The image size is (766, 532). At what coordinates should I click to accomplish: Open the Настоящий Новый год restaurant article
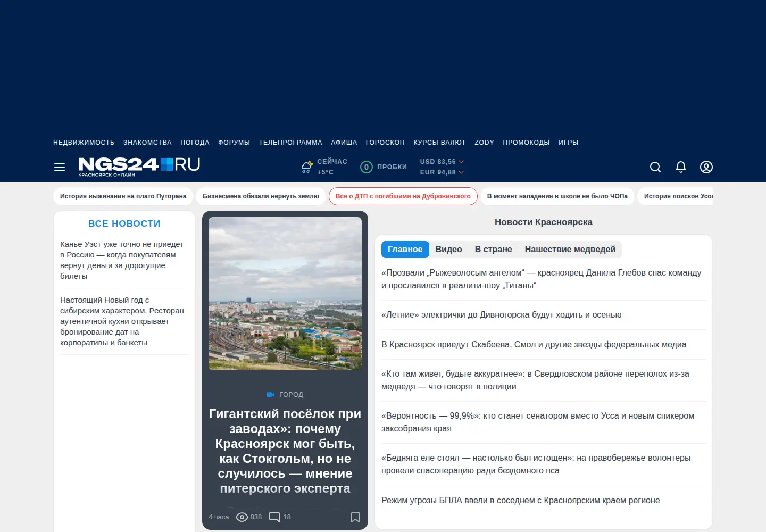tap(122, 321)
